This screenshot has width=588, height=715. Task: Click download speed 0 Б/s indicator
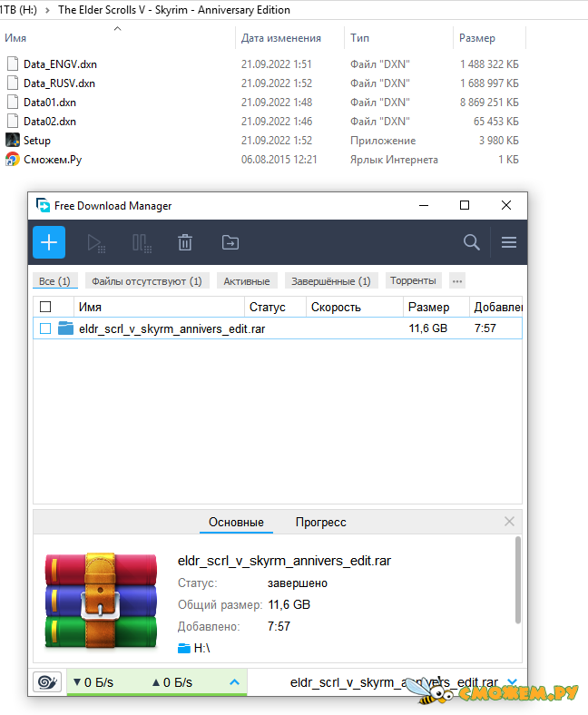(x=93, y=682)
